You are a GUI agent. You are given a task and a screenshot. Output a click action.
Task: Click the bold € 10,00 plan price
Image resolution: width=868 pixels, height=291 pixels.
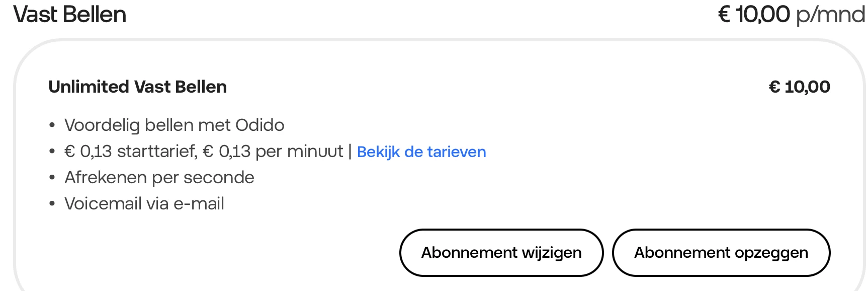(x=799, y=87)
